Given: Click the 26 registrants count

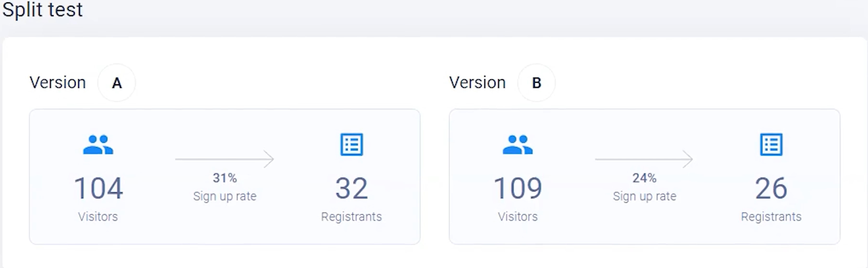Looking at the screenshot, I should [x=771, y=188].
